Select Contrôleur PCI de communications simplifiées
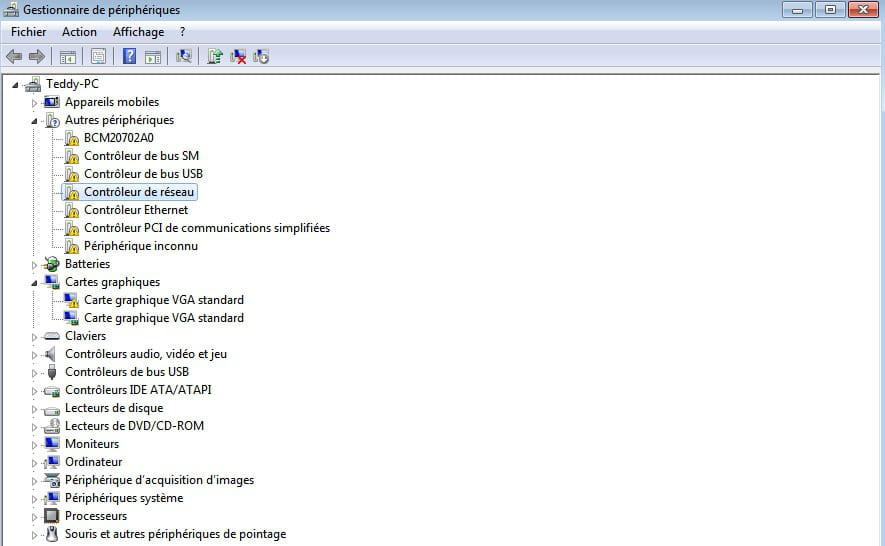 (x=207, y=228)
